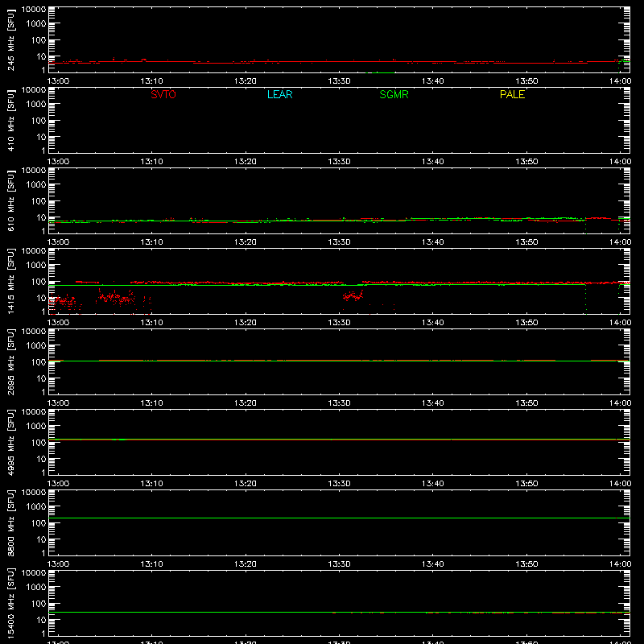Click the 13:40 label under the 610 MHz panel

(433, 242)
